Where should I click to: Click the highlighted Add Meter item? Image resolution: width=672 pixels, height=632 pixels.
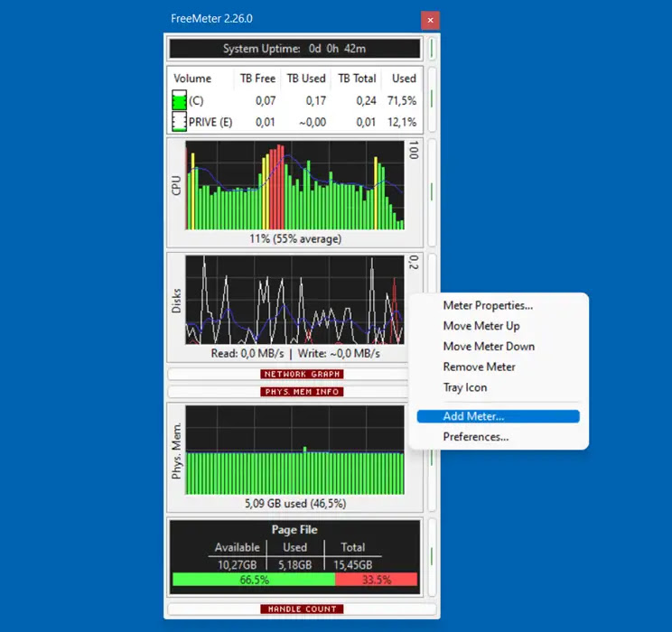pos(498,416)
